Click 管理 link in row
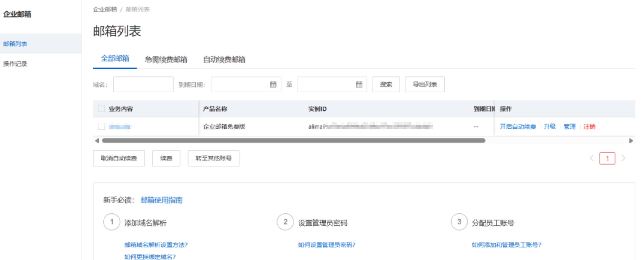This screenshot has width=644, height=260. [570, 126]
